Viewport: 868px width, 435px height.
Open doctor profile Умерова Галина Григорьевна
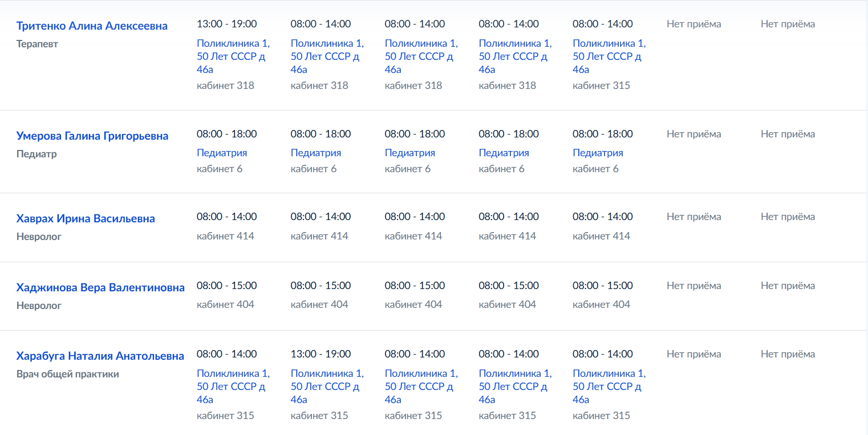92,136
